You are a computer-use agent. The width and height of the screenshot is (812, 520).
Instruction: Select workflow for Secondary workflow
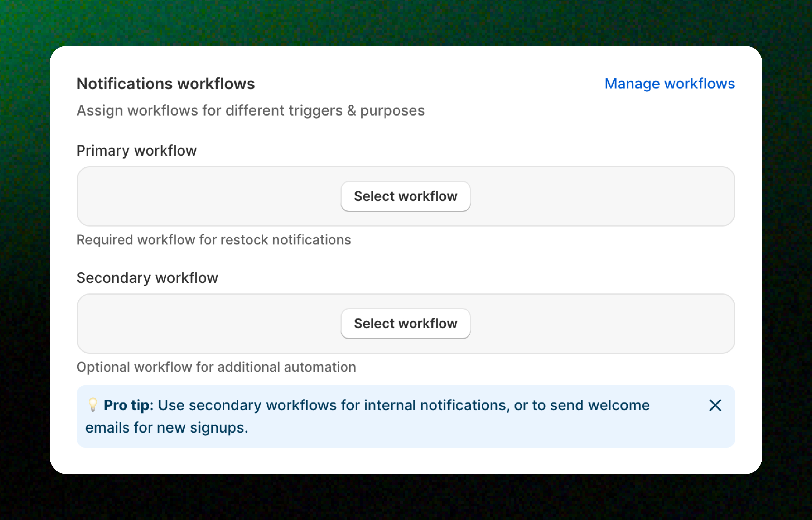click(405, 323)
